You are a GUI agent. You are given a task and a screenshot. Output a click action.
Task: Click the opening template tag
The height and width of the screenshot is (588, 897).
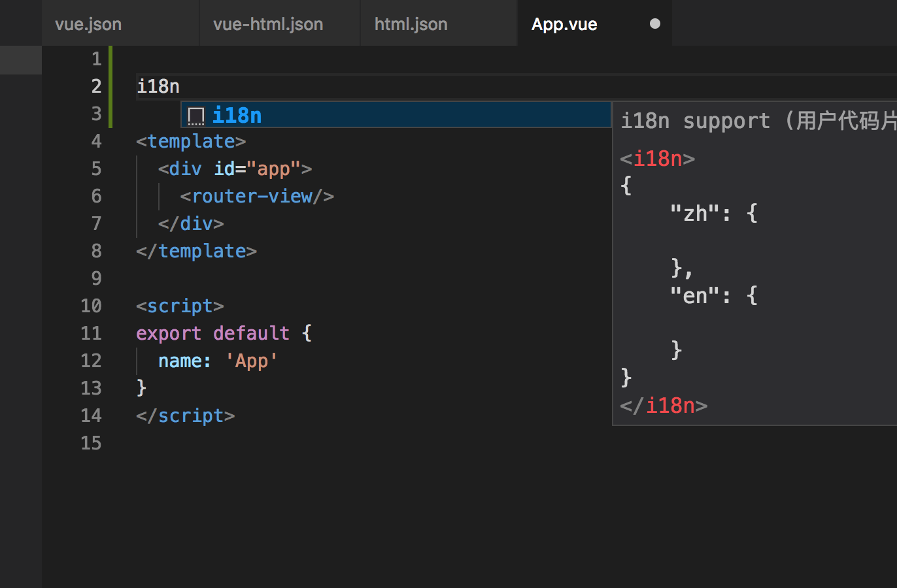click(191, 141)
